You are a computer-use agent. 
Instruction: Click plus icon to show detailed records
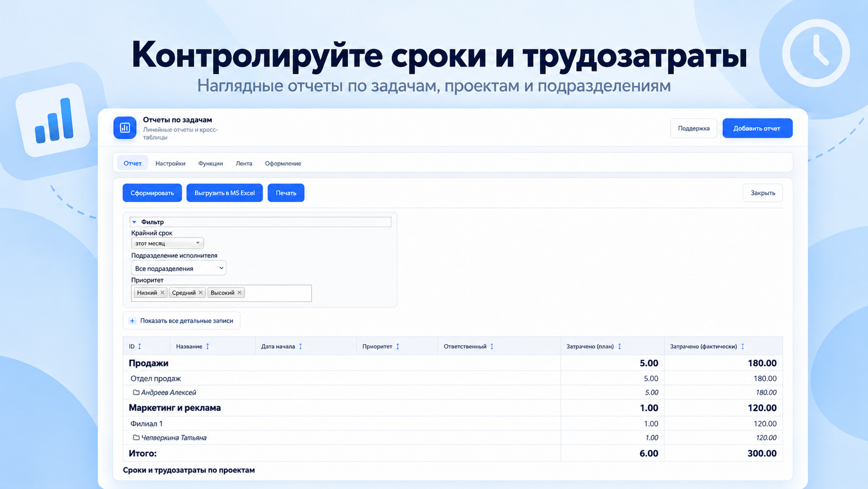click(132, 321)
